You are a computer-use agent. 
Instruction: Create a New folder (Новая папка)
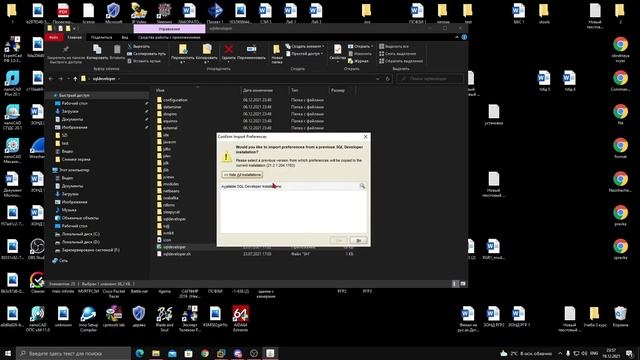[277, 54]
